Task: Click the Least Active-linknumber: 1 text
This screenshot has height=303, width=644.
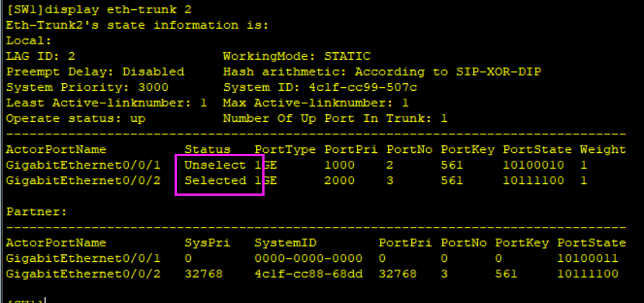Action: tap(106, 103)
